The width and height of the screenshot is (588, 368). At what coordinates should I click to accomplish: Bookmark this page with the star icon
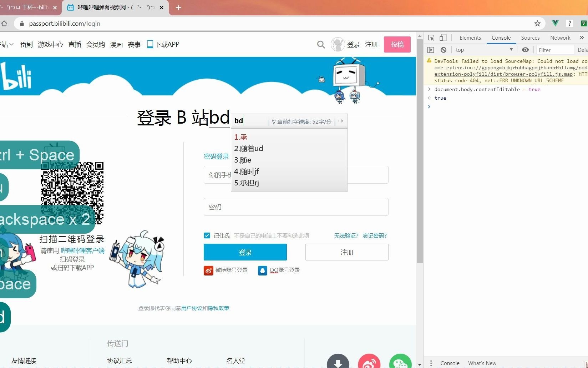(537, 24)
